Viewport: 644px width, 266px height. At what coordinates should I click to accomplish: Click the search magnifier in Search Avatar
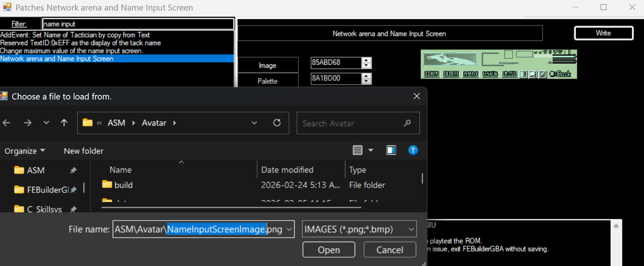click(407, 123)
